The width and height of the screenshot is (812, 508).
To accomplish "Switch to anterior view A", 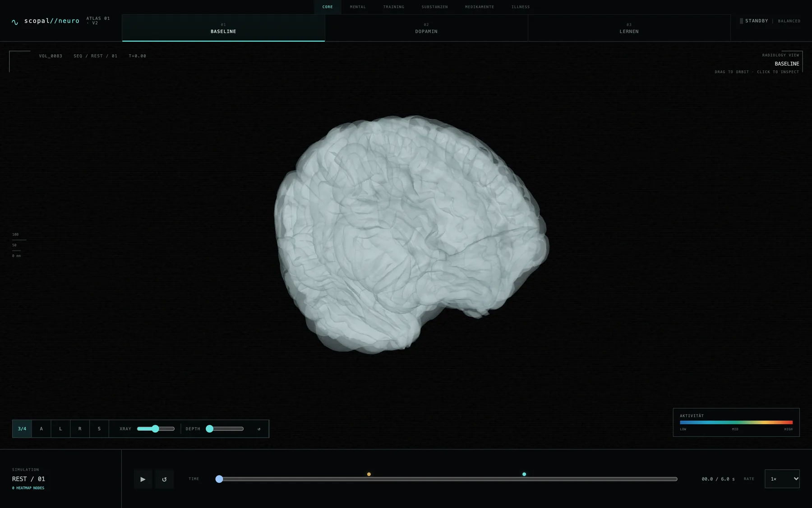I will (42, 429).
